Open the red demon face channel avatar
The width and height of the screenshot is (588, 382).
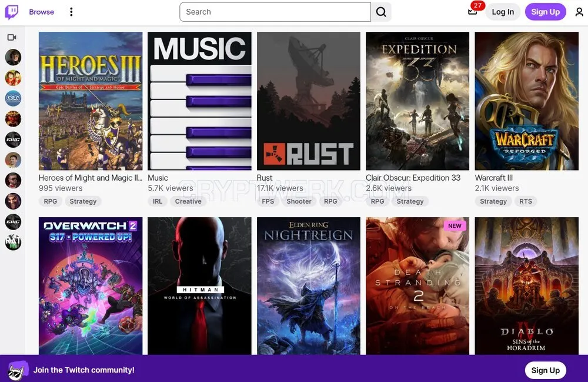coord(13,119)
